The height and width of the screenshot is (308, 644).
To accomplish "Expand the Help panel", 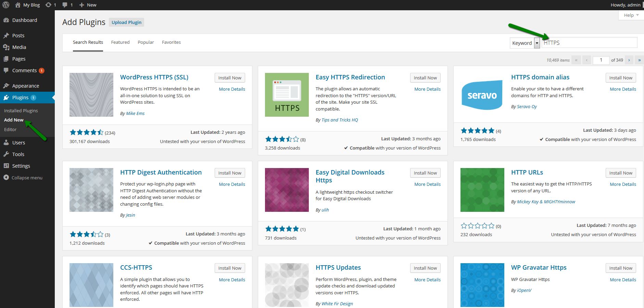I will click(x=631, y=15).
